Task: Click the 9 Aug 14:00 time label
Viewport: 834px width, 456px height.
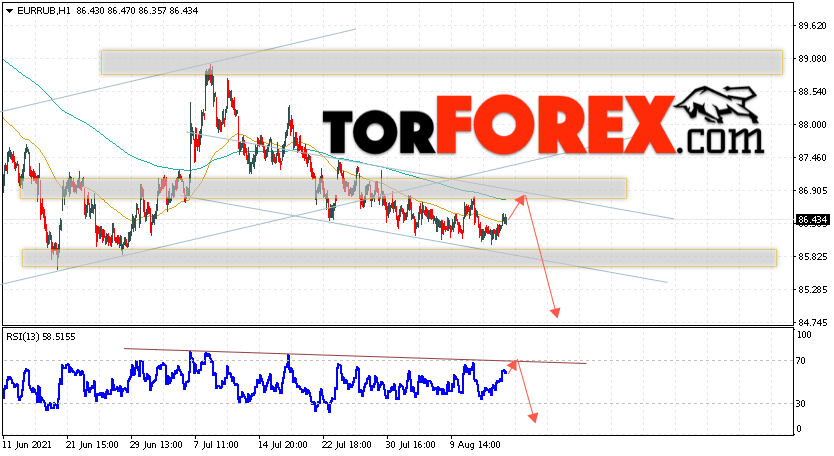Action: point(476,445)
